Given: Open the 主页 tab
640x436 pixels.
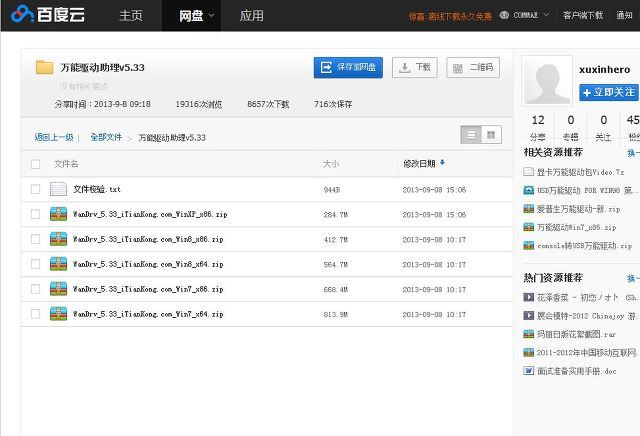Looking at the screenshot, I should click(131, 16).
